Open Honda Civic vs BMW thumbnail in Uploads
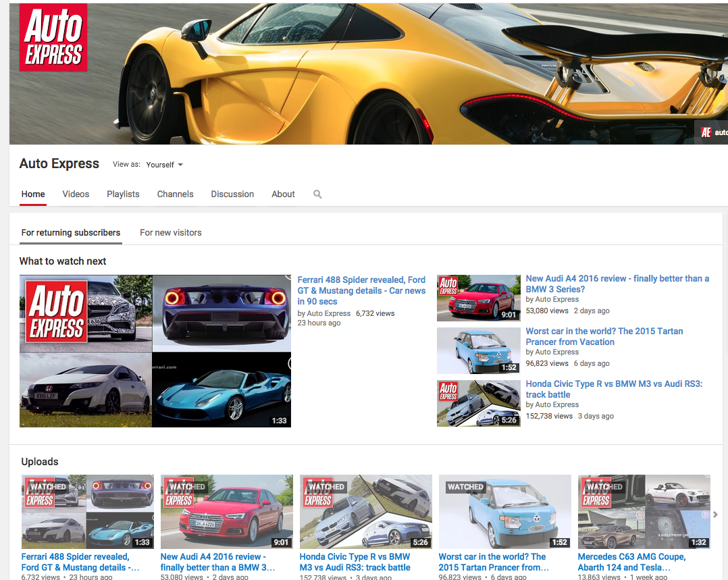The width and height of the screenshot is (728, 580). click(x=366, y=512)
